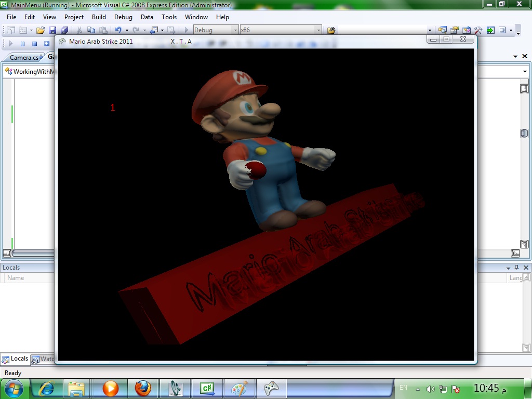Expand the Toolbar Options overflow arrow
This screenshot has height=399, width=532.
point(518,33)
